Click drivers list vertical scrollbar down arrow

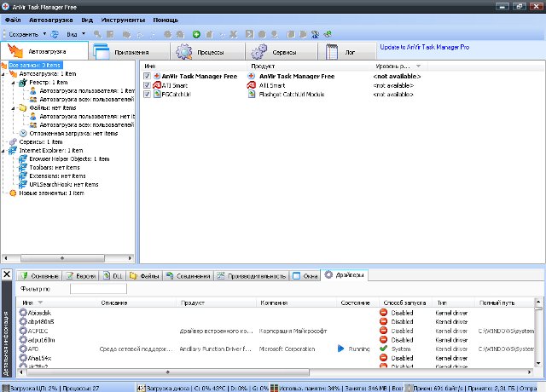pyautogui.click(x=538, y=363)
